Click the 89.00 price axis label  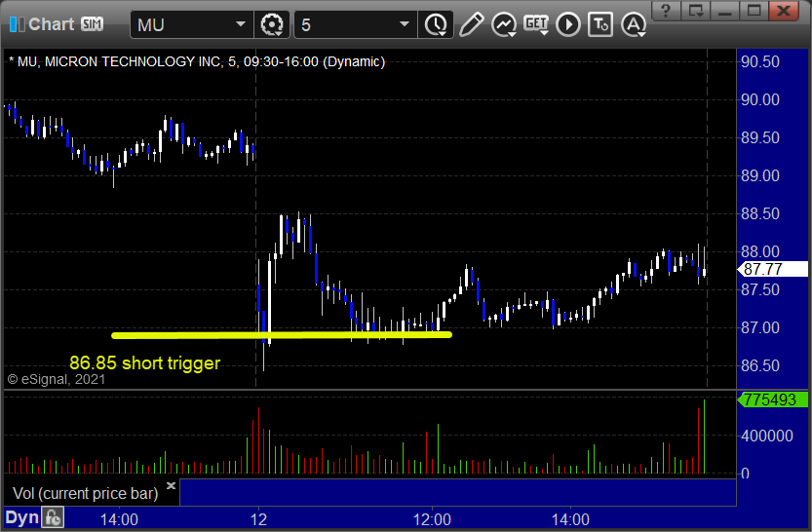(759, 175)
